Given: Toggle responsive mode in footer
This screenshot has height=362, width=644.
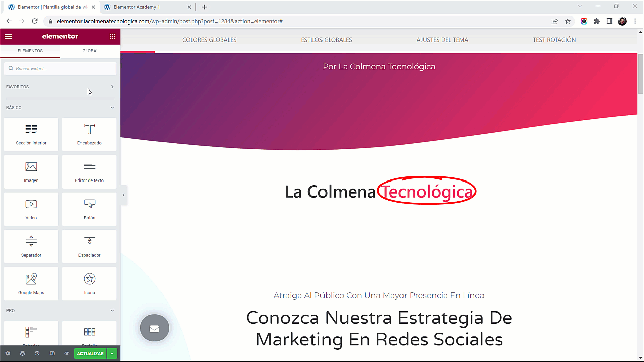Looking at the screenshot, I should pyautogui.click(x=52, y=354).
